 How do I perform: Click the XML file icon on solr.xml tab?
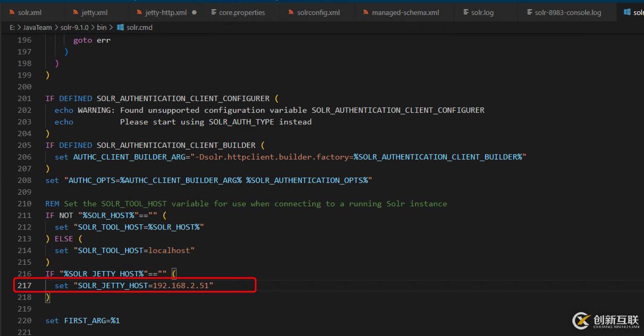(12, 12)
